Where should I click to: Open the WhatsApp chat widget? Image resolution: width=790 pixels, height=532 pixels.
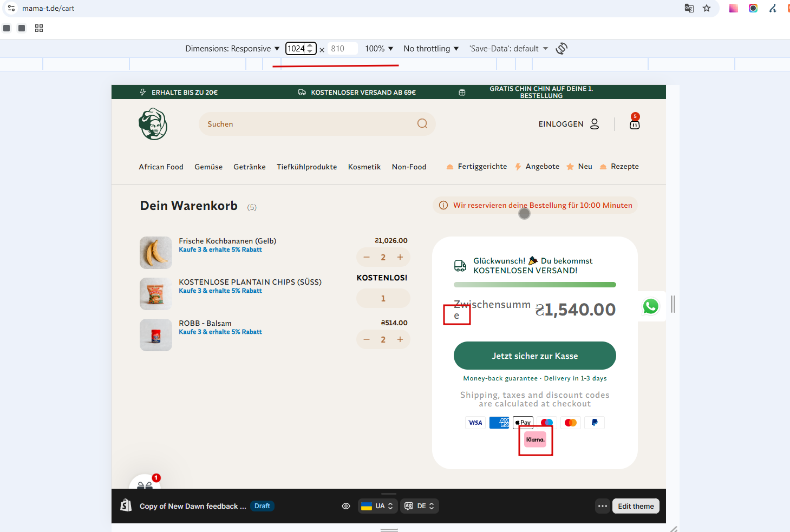651,306
